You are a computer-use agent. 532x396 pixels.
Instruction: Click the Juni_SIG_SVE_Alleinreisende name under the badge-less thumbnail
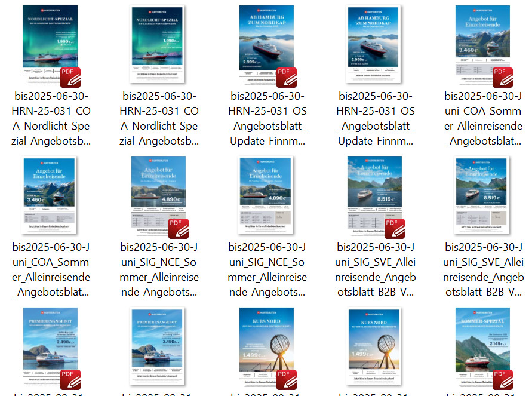coord(484,269)
